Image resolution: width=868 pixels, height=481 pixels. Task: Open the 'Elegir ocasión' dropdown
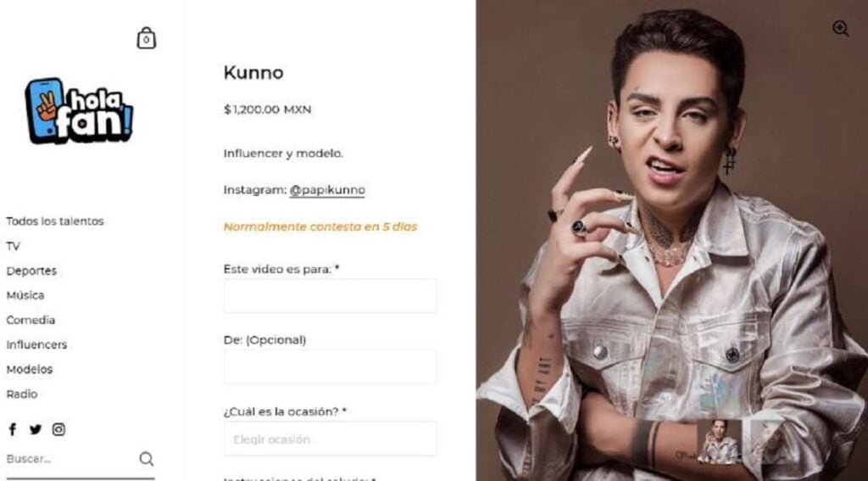coord(331,439)
